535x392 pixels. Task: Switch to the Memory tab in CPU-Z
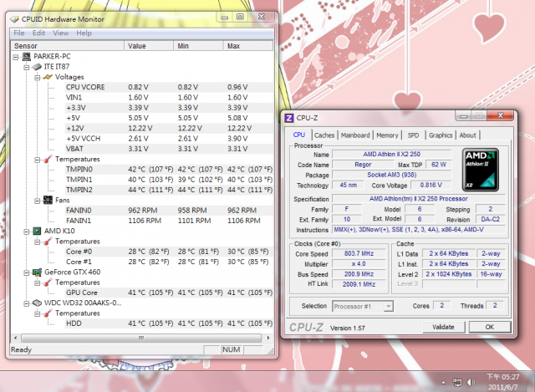tap(387, 135)
